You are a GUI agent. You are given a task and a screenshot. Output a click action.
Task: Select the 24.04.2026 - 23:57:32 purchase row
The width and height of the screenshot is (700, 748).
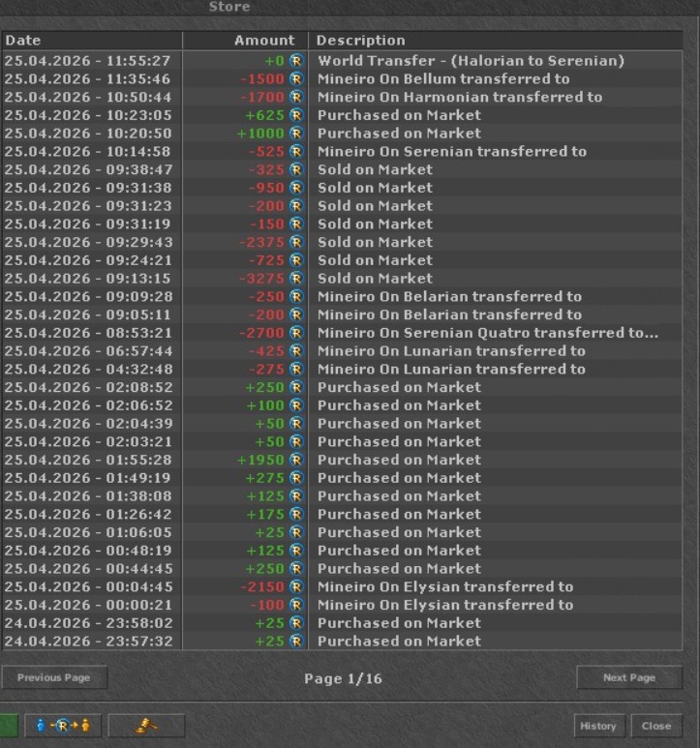pos(342,641)
